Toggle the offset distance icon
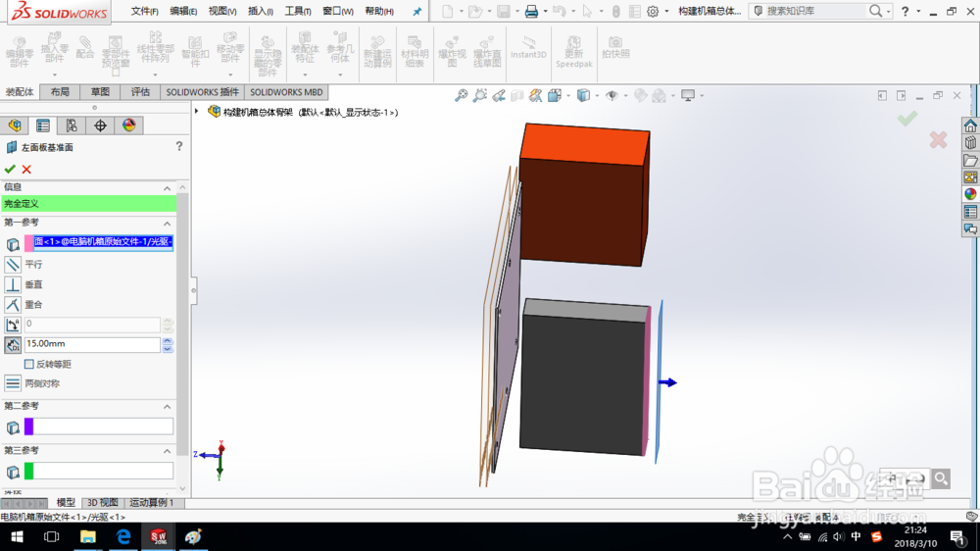This screenshot has width=980, height=551. coord(13,344)
